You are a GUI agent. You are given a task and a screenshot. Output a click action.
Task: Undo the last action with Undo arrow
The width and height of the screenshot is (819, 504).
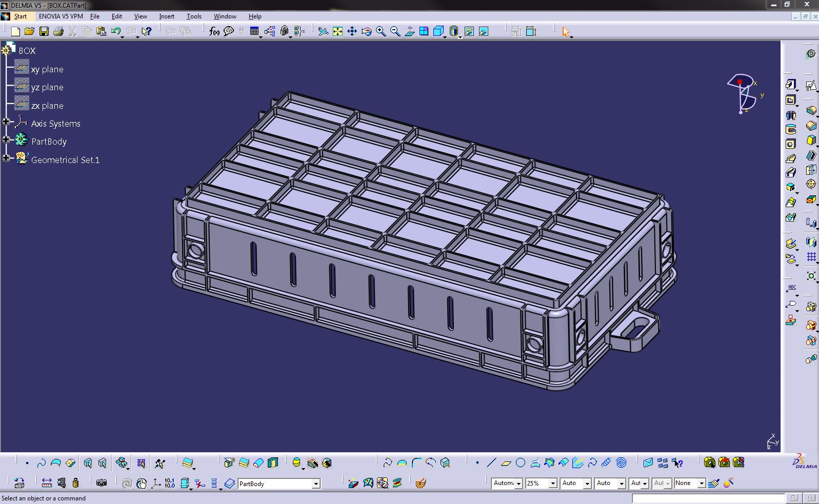(116, 32)
